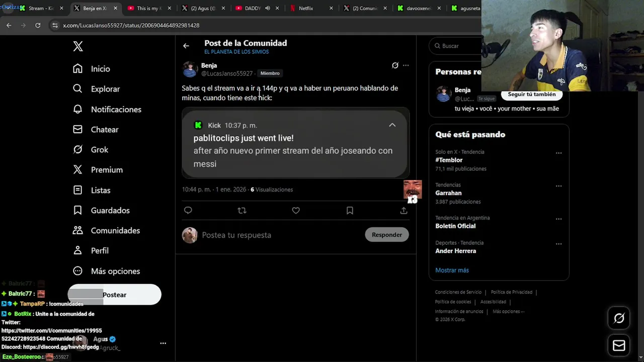Switch to the Netflix tab
This screenshot has height=362, width=644.
click(x=310, y=9)
